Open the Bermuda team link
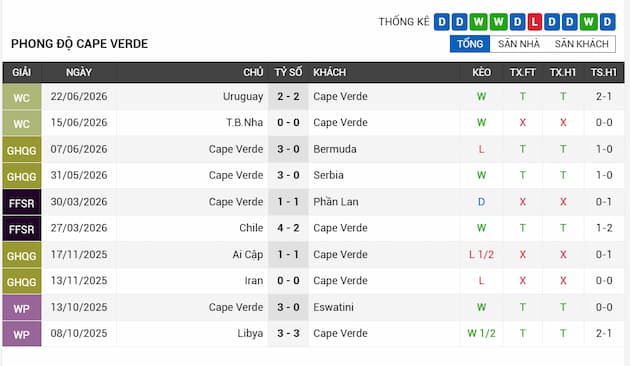The image size is (630, 366). [x=335, y=149]
